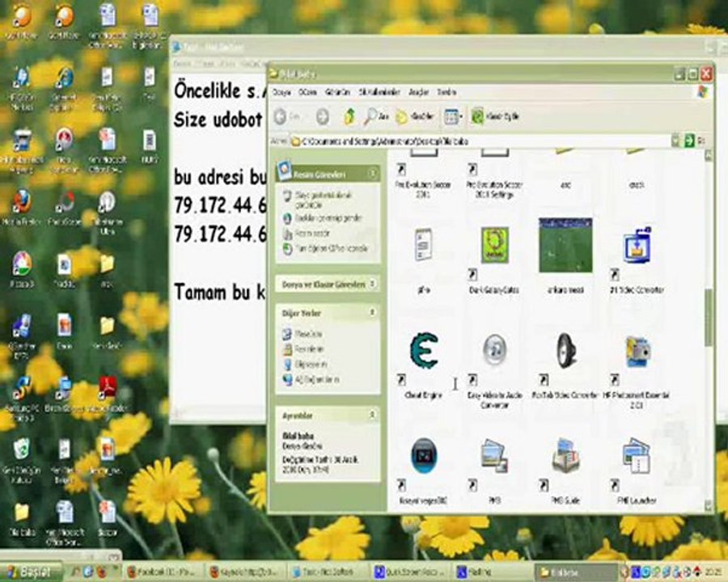Open the Dark Galaxy-Gates shortcut icon
The width and height of the screenshot is (728, 582).
(x=494, y=246)
